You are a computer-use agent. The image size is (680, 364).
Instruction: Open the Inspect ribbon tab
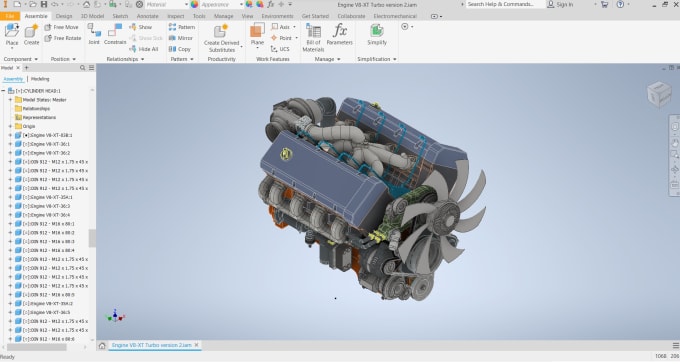pos(176,16)
